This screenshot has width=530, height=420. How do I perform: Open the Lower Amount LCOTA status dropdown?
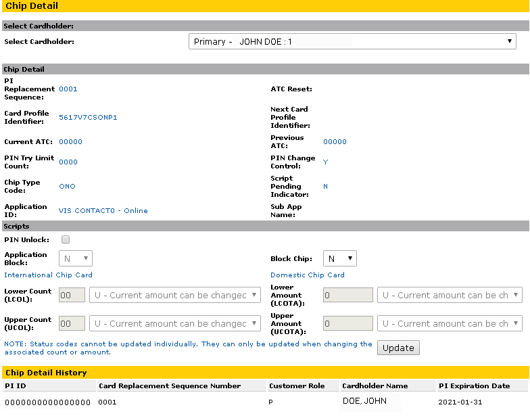coord(450,295)
